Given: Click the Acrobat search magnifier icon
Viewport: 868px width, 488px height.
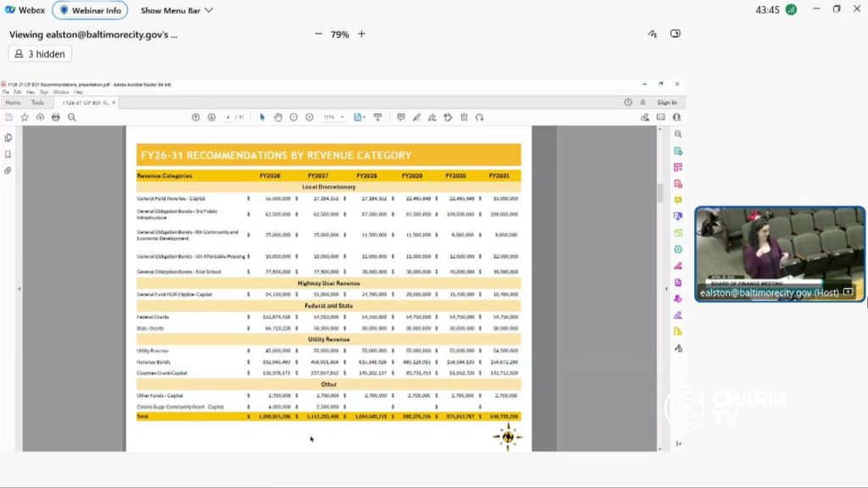Looking at the screenshot, I should [x=72, y=117].
